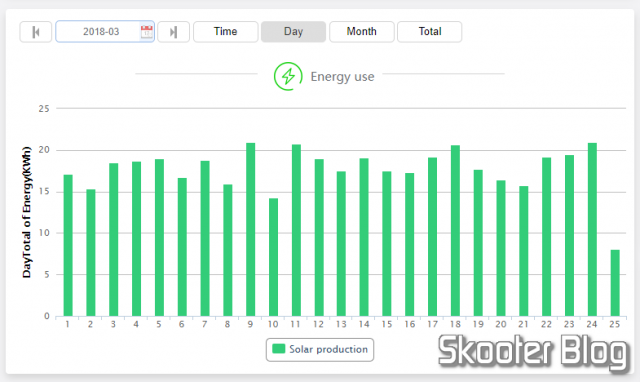Image resolution: width=640 pixels, height=382 pixels.
Task: Pick the bar for day 20
Action: click(501, 248)
